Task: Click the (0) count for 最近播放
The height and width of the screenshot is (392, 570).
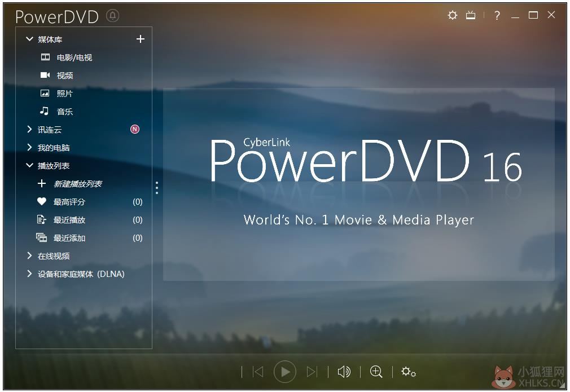Action: 137,220
